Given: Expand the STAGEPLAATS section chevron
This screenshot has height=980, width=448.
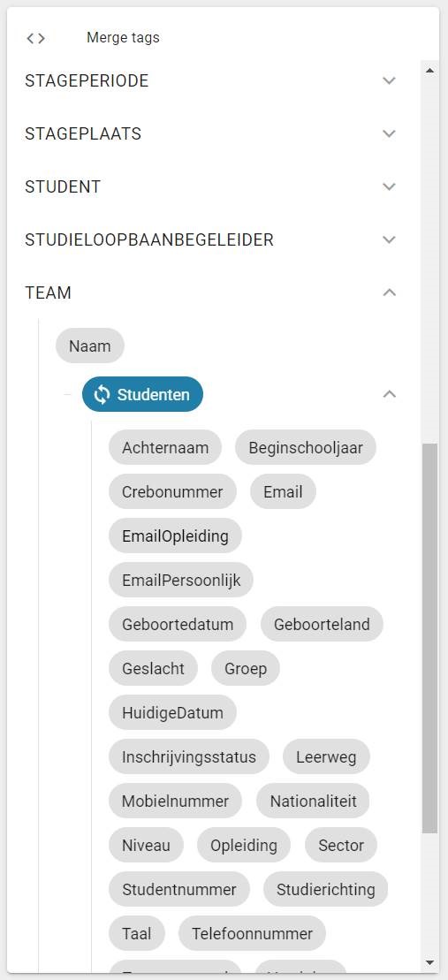Looking at the screenshot, I should [x=390, y=133].
